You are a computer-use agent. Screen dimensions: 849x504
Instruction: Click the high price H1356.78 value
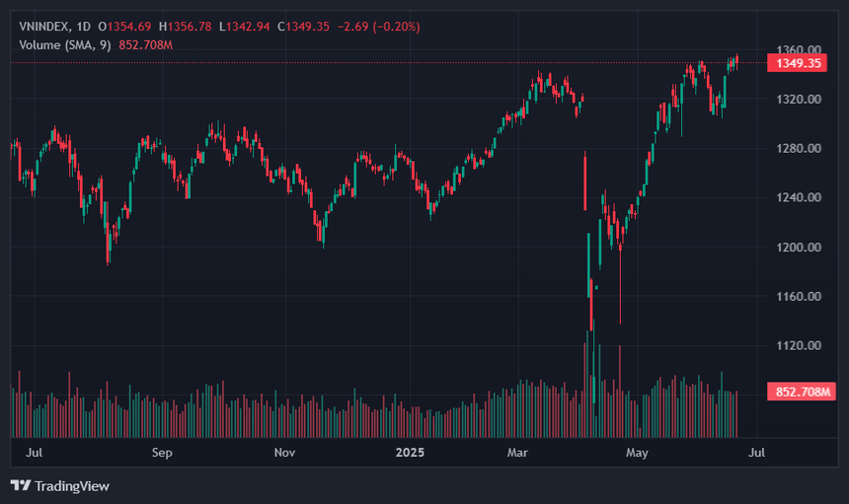186,27
